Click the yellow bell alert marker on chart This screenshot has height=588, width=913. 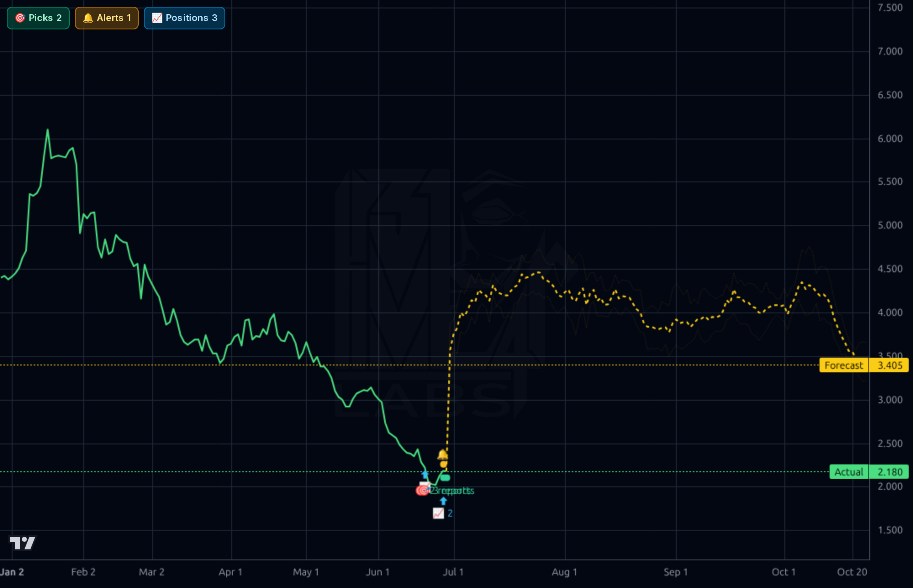coord(443,454)
